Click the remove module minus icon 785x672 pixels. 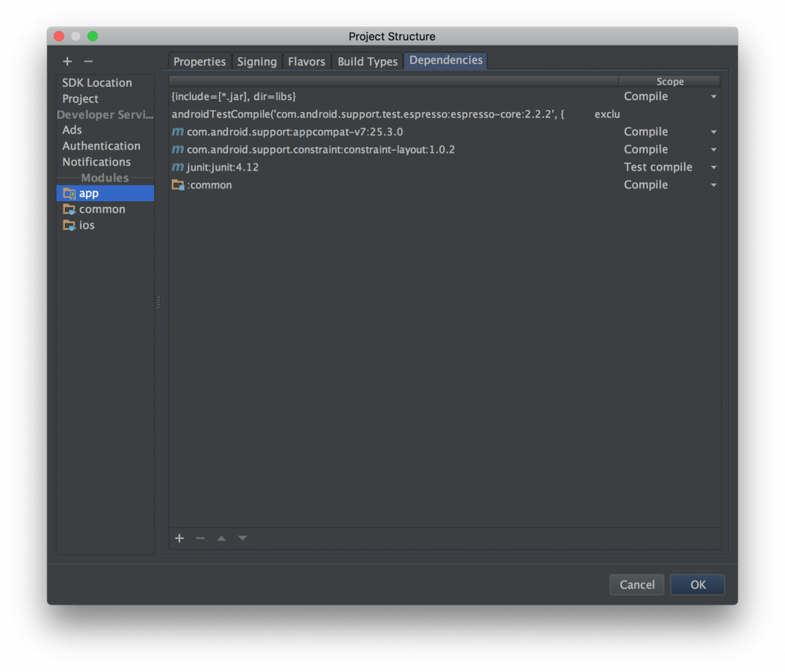[87, 61]
